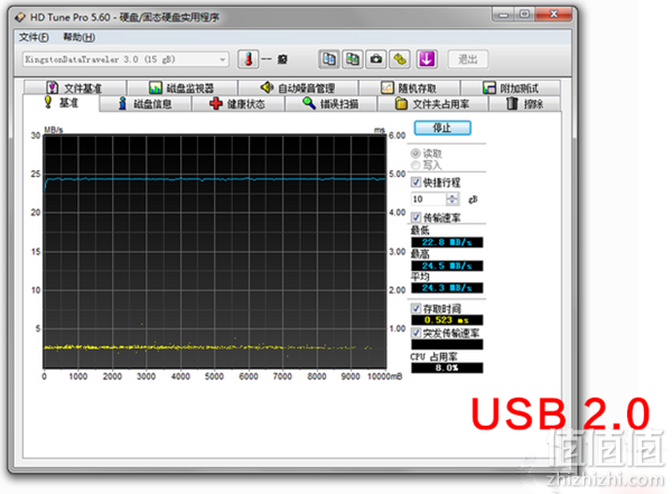
Task: Switch to the 健康状态 tab
Action: tap(238, 104)
